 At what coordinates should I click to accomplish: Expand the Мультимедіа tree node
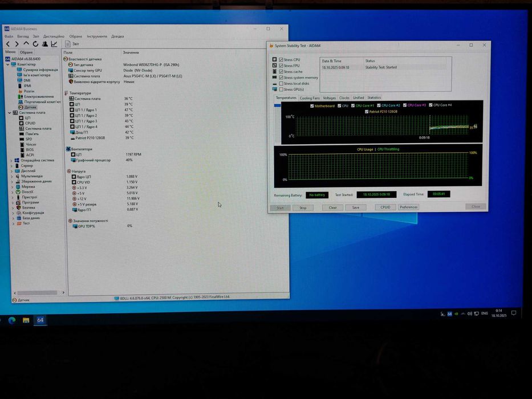(12, 177)
